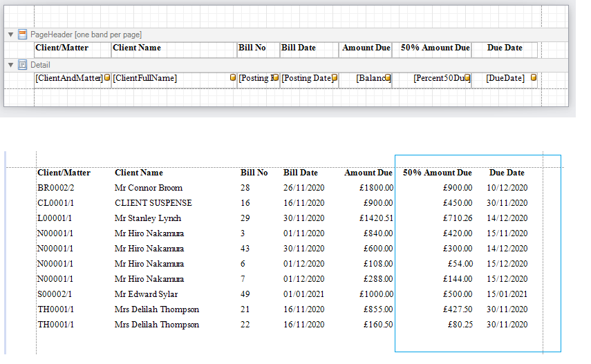Select the Due Date header label in designer

[x=505, y=50]
